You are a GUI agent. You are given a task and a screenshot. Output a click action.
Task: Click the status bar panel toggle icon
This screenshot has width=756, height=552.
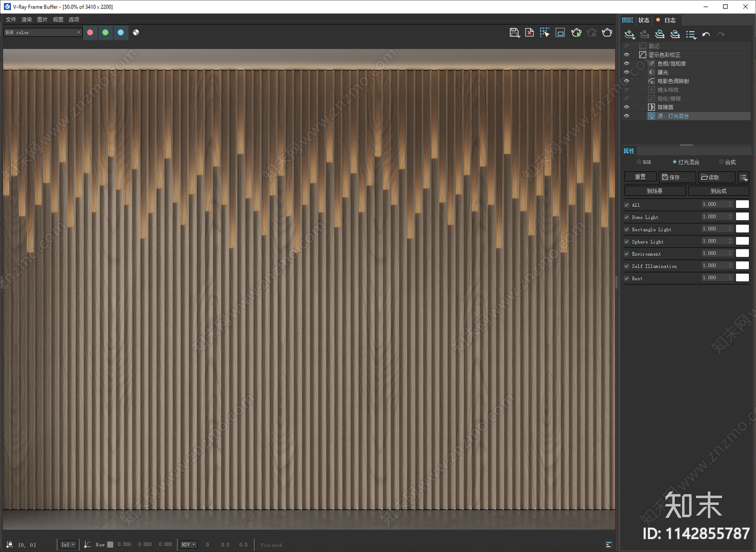pos(609,544)
